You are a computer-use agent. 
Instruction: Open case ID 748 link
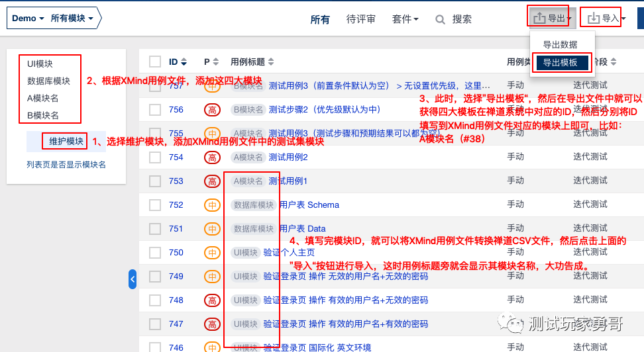[176, 300]
